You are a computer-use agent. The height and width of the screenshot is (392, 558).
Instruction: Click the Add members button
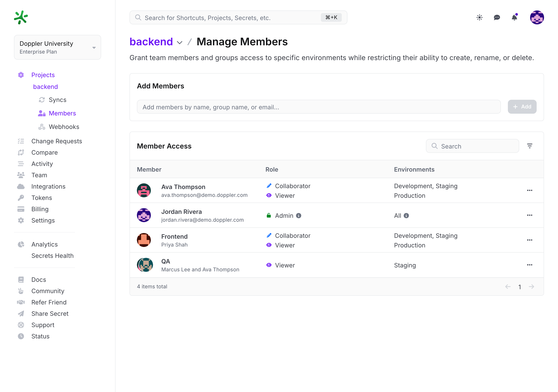[522, 107]
